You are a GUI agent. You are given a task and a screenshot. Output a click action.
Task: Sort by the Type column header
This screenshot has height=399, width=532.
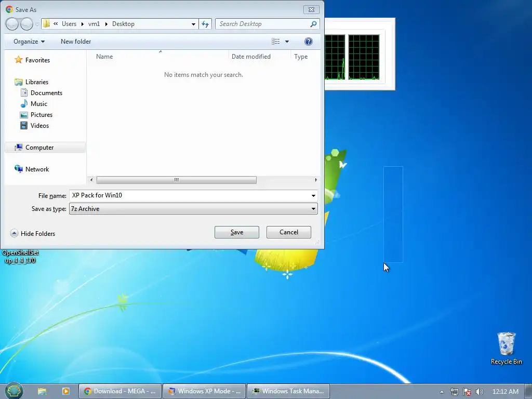coord(301,56)
